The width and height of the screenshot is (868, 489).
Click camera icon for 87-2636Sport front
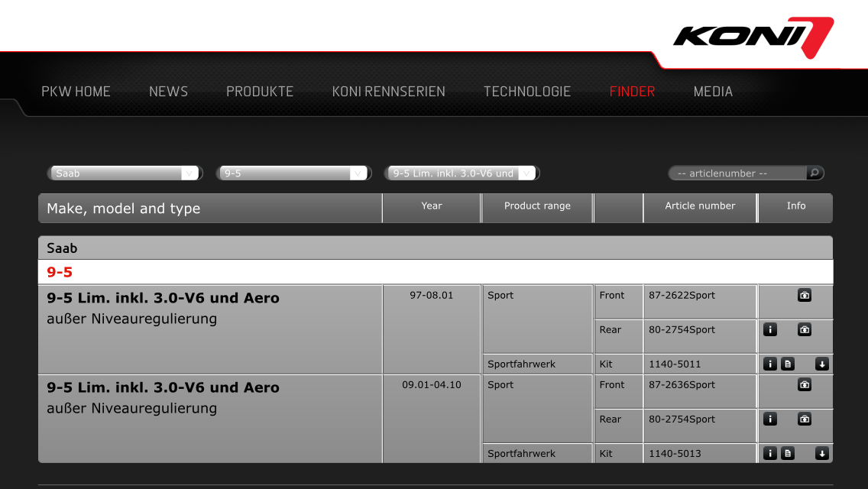(805, 384)
